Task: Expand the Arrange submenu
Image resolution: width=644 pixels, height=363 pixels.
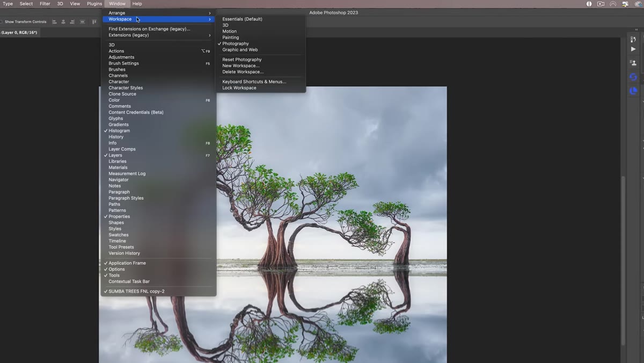Action: coord(159,13)
